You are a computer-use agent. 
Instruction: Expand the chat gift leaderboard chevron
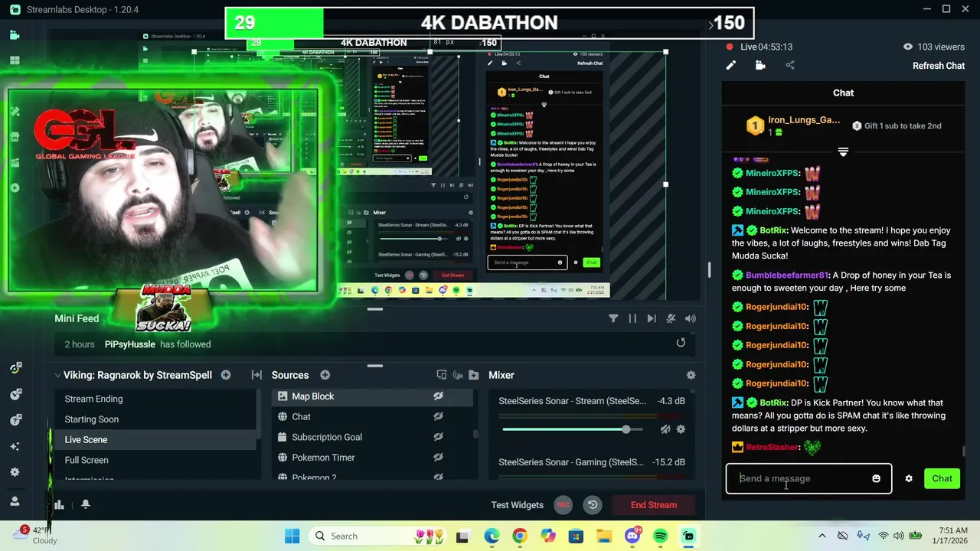coord(843,152)
